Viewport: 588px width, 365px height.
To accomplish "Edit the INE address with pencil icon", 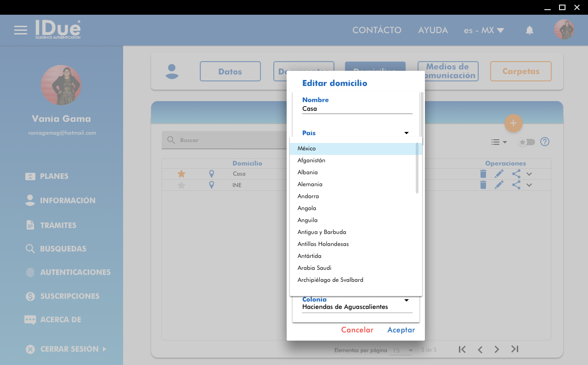I will 499,185.
